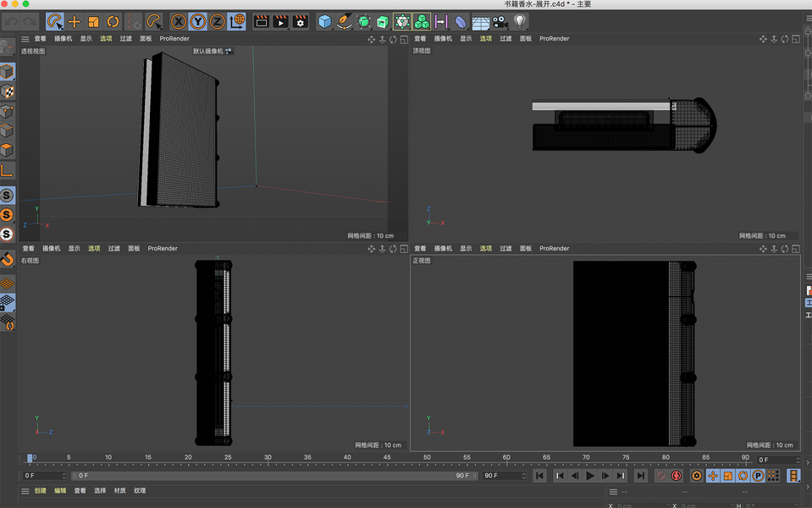This screenshot has width=812, height=508.
Task: Toggle viewport Solo Off button
Action: pos(8,196)
